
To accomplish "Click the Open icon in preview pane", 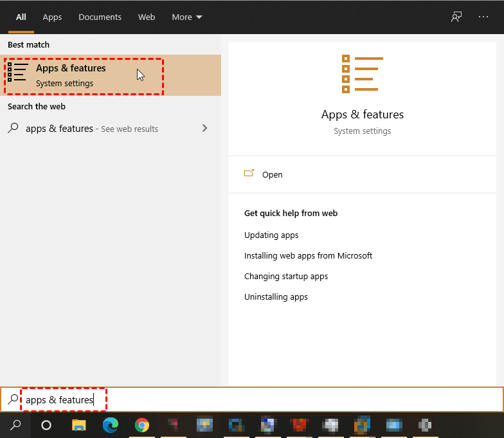I will [x=249, y=174].
